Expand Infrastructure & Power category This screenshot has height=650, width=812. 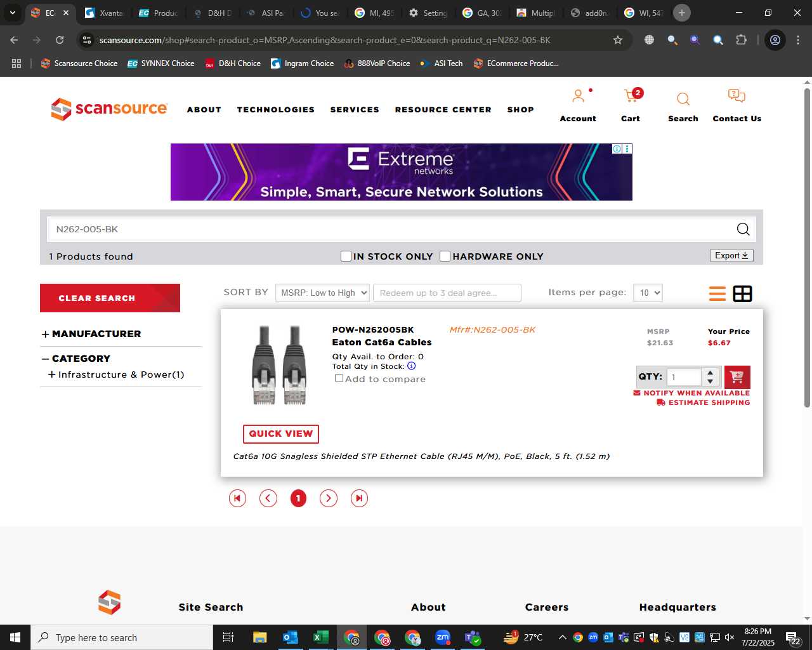click(x=51, y=375)
